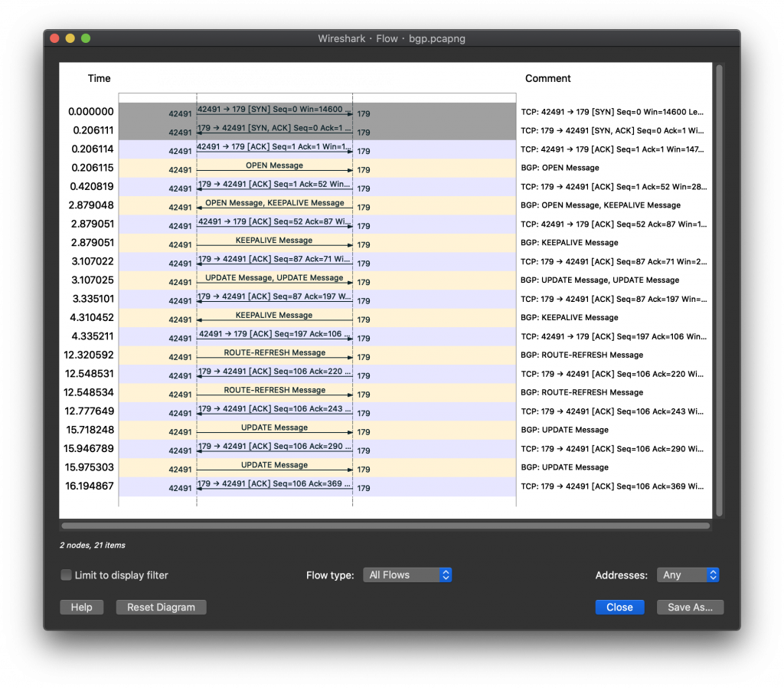This screenshot has height=688, width=784.
Task: Click the blue Close button
Action: pos(619,607)
